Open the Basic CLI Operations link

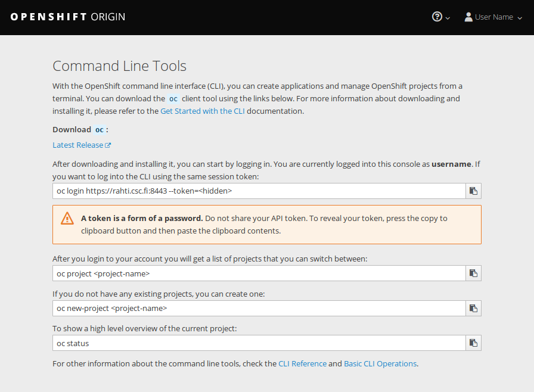click(x=380, y=364)
